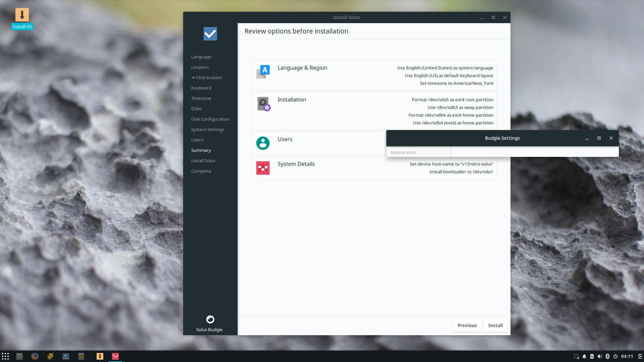Click the Install button
Viewport: 644px width, 362px height.
[495, 325]
